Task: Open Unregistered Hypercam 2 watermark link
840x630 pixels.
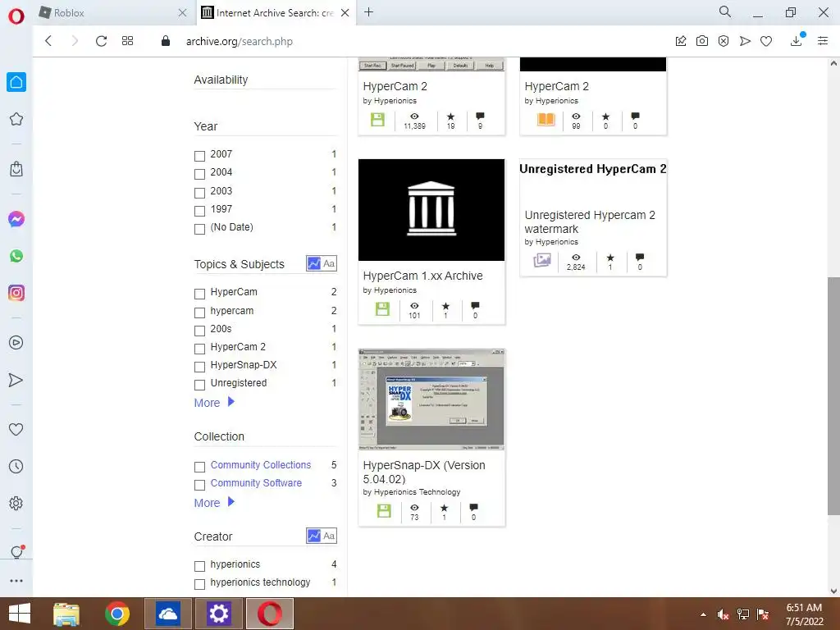Action: click(590, 221)
